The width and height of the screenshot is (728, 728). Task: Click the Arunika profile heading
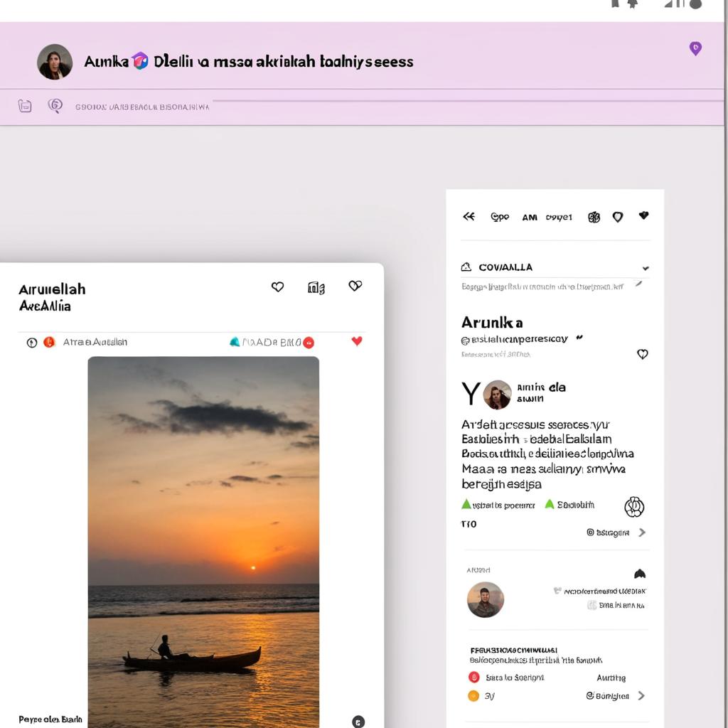coord(492,323)
